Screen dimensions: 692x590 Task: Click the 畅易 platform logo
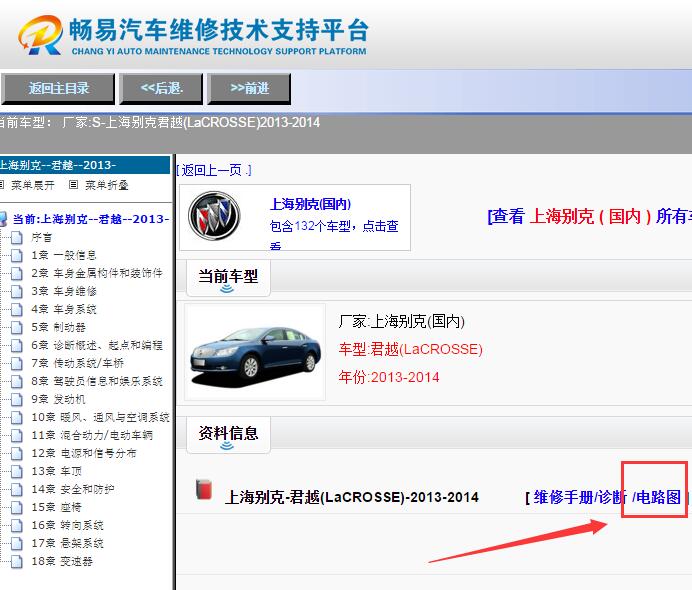[x=192, y=35]
